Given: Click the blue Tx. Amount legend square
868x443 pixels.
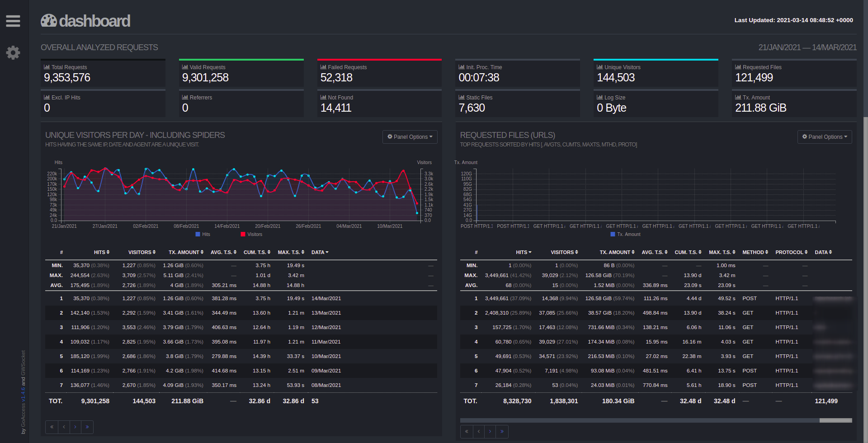Looking at the screenshot, I should pos(613,234).
